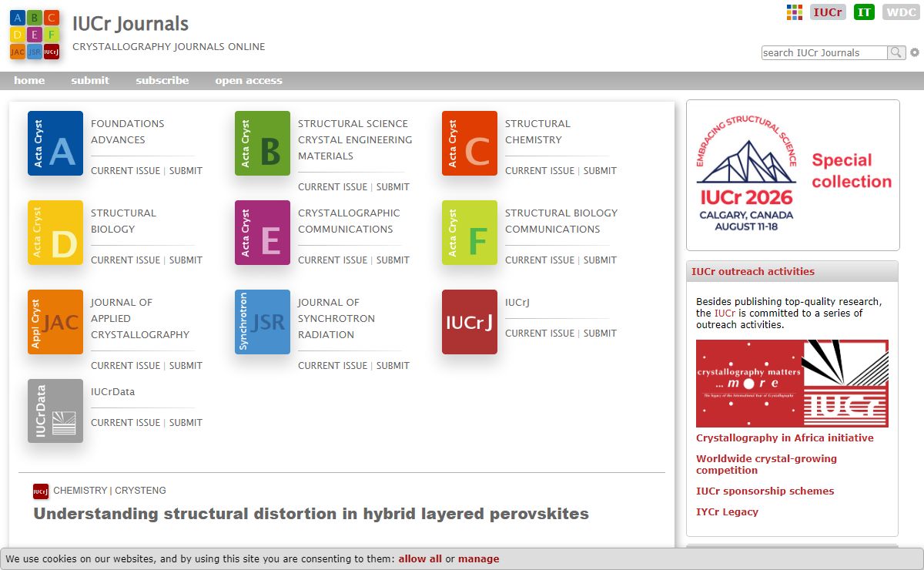Viewport: 924px width, 570px height.
Task: Click SUBMIT for Structural Biology Communications
Action: click(600, 260)
